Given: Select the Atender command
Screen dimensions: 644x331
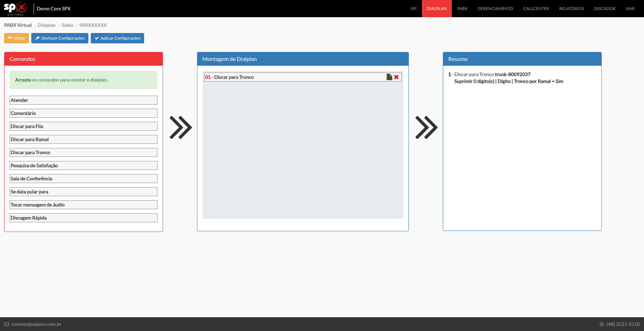Looking at the screenshot, I should 83,100.
